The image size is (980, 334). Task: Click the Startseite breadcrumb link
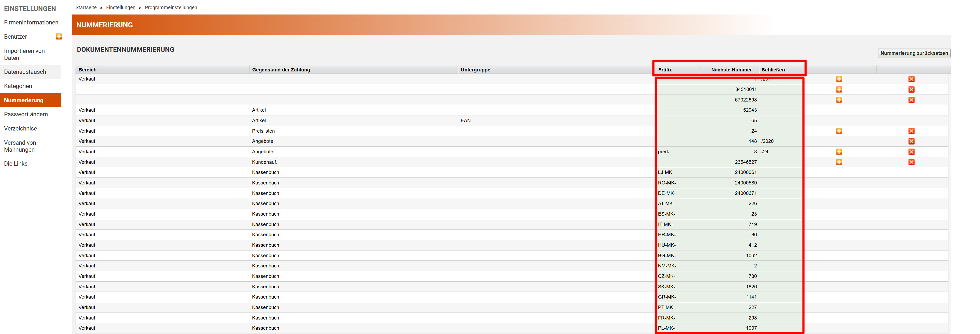pyautogui.click(x=86, y=8)
